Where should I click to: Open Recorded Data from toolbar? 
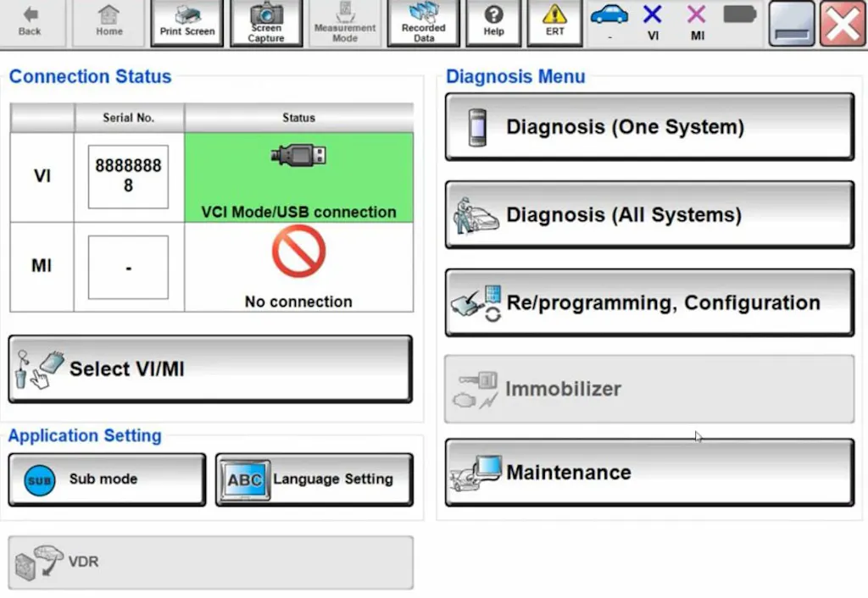424,23
